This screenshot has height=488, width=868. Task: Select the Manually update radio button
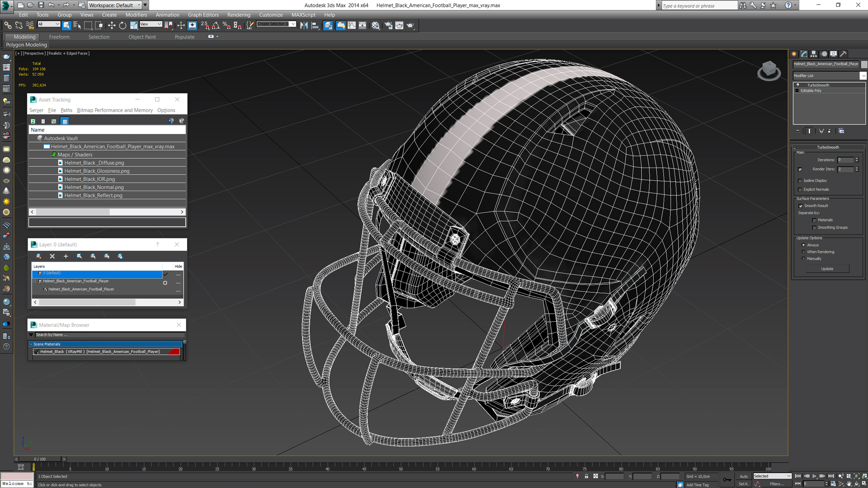point(803,259)
